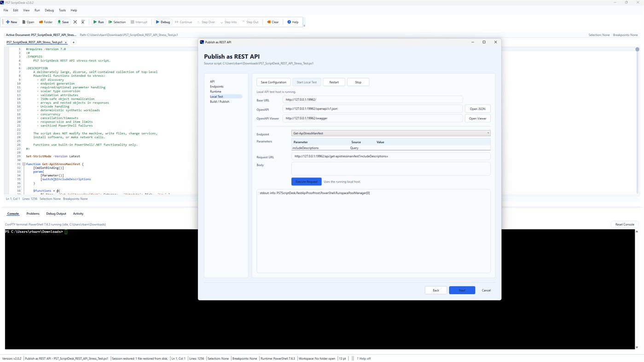644x362 pixels.
Task: Click Runtime: PowerShell 7.6.3 in status bar
Action: (278, 359)
